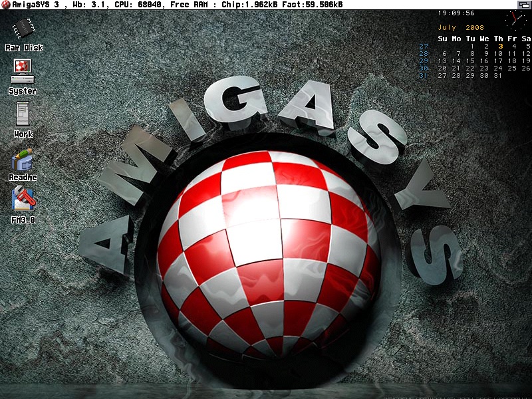
Task: Click the screen depth gadget in title bar
Action: tap(524, 5)
